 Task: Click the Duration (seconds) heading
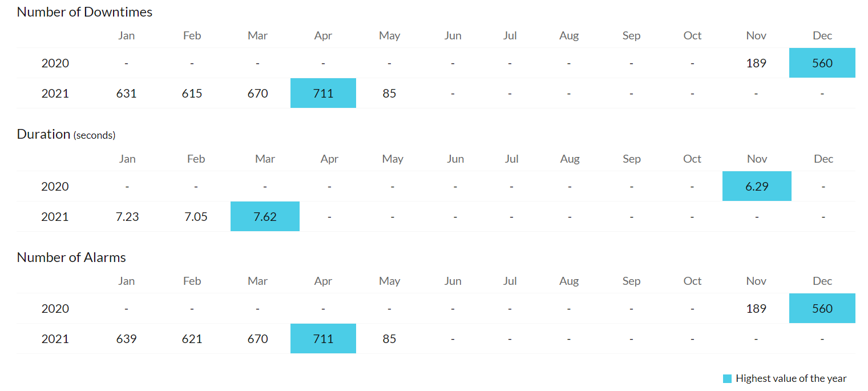pos(66,134)
